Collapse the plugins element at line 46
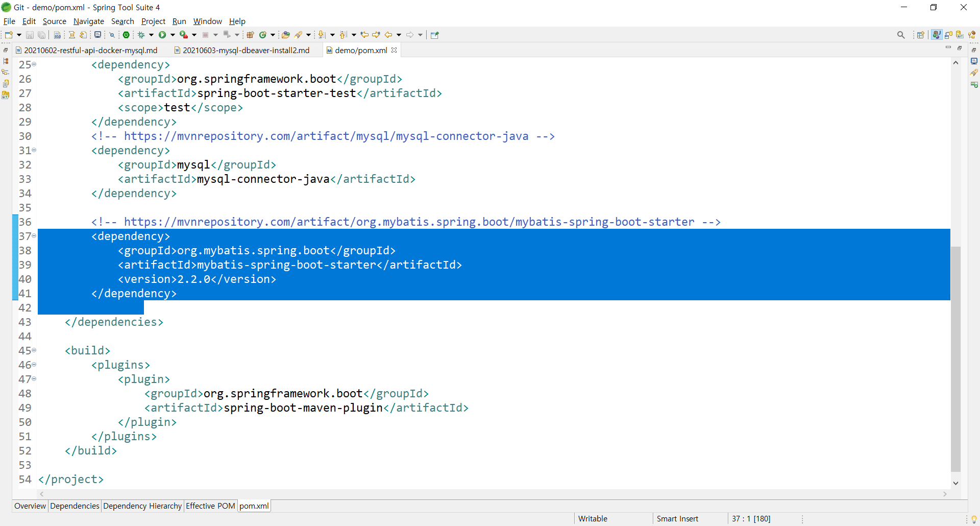This screenshot has width=980, height=526. coord(34,365)
